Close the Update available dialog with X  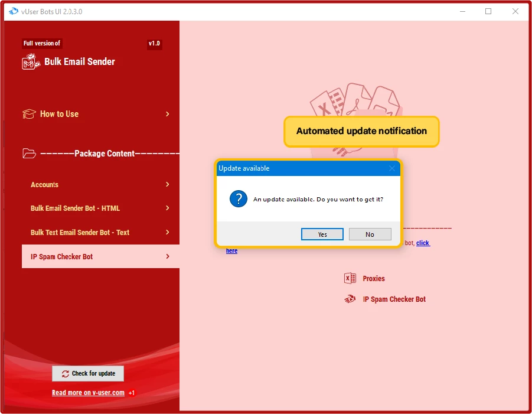[x=392, y=168]
